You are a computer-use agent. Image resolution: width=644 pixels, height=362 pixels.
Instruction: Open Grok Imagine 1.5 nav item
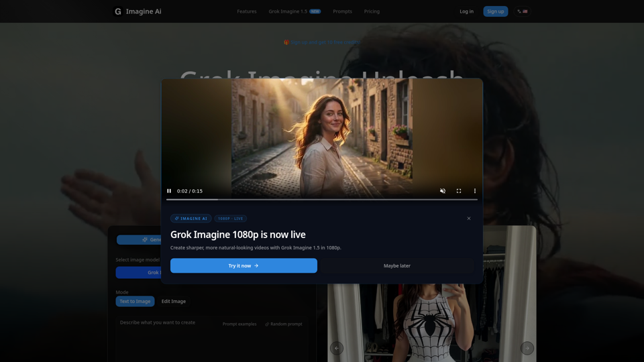pos(294,11)
